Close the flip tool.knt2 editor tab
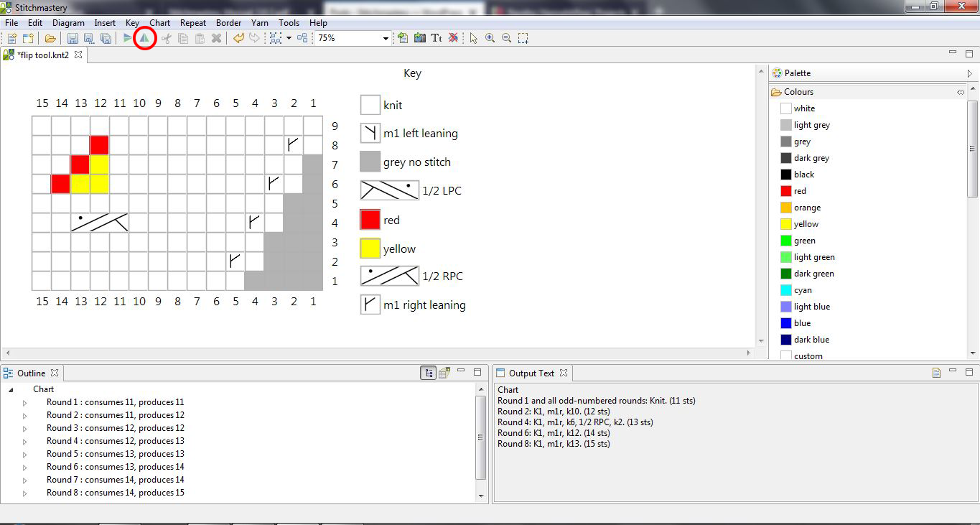Viewport: 980px width, 525px height. pos(78,55)
